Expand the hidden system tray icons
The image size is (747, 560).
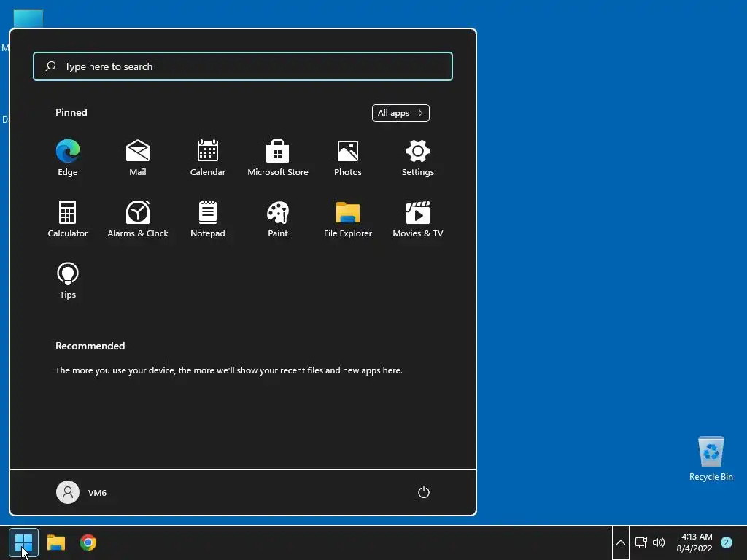point(620,542)
